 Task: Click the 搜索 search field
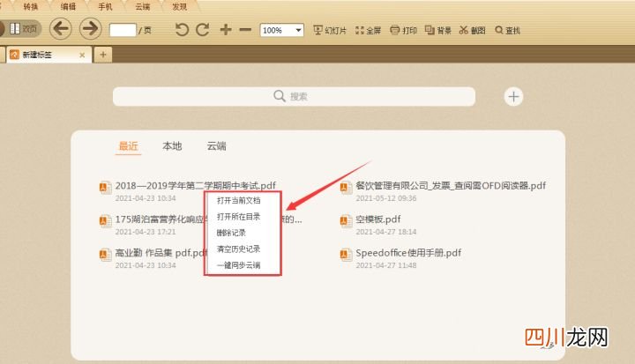tap(294, 96)
